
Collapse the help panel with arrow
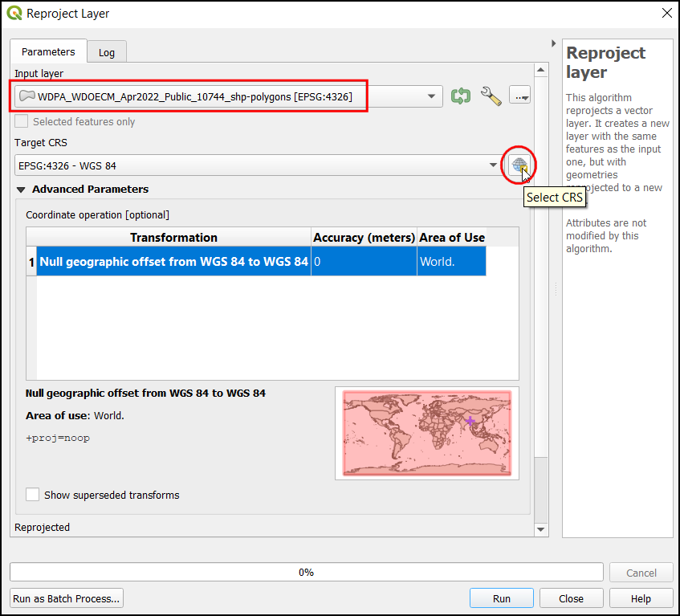click(553, 43)
